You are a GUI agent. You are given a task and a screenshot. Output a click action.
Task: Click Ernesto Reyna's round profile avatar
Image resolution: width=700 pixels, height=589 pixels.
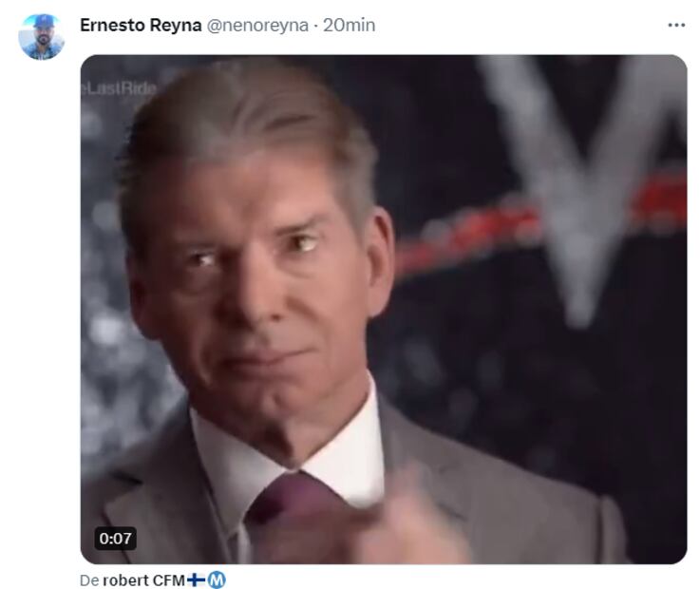click(x=41, y=37)
